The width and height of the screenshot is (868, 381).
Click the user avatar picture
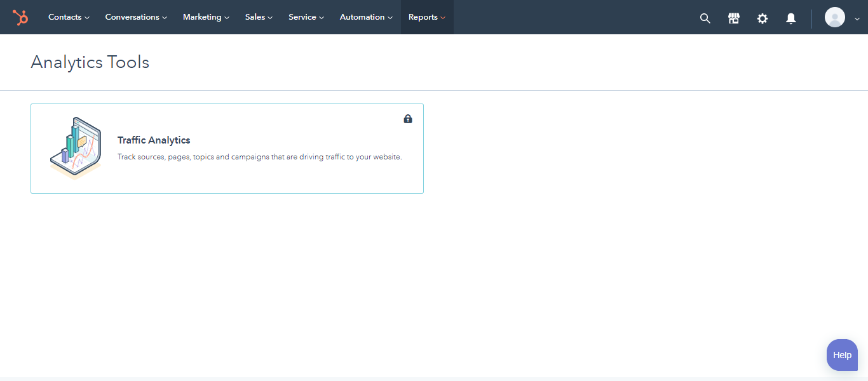point(834,17)
